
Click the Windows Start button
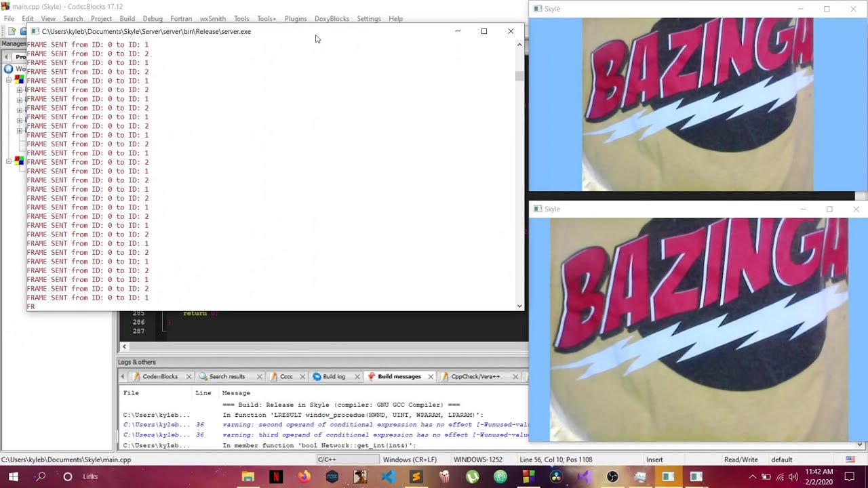(13, 477)
